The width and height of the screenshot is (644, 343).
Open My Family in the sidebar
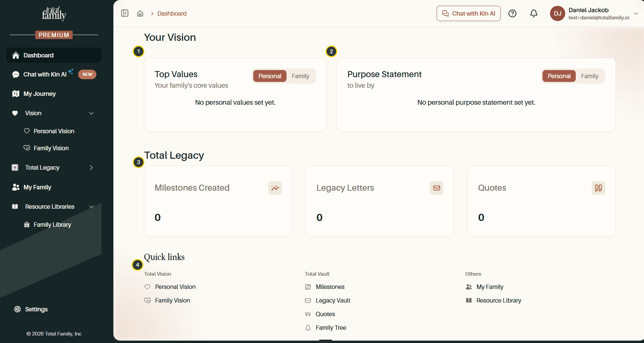(x=54, y=187)
